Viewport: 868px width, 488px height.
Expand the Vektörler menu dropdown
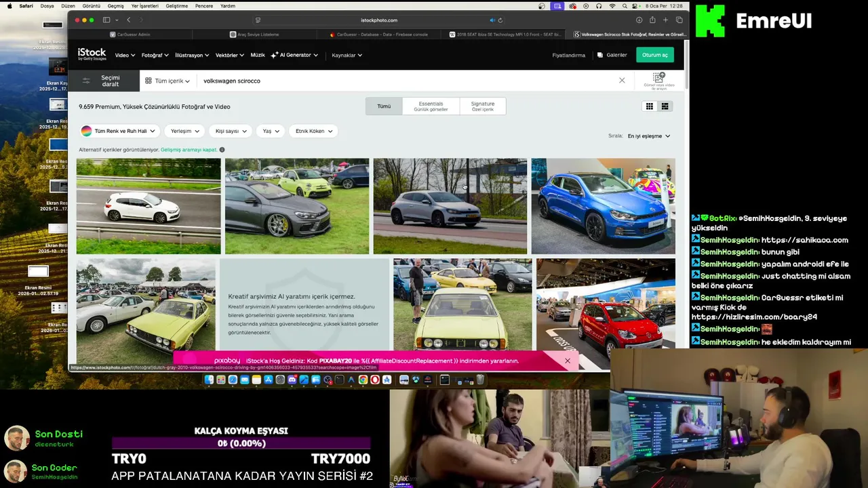pos(229,55)
